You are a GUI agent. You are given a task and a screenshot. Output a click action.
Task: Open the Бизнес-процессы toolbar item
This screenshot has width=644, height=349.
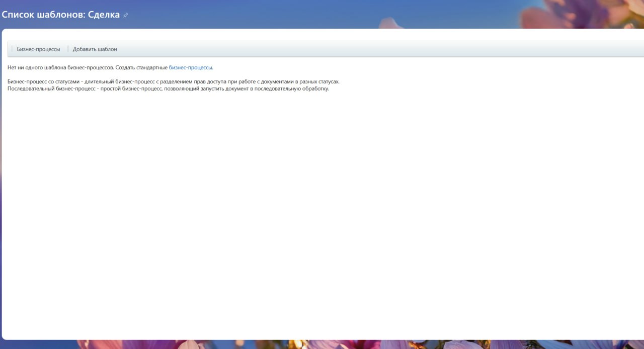coord(38,49)
